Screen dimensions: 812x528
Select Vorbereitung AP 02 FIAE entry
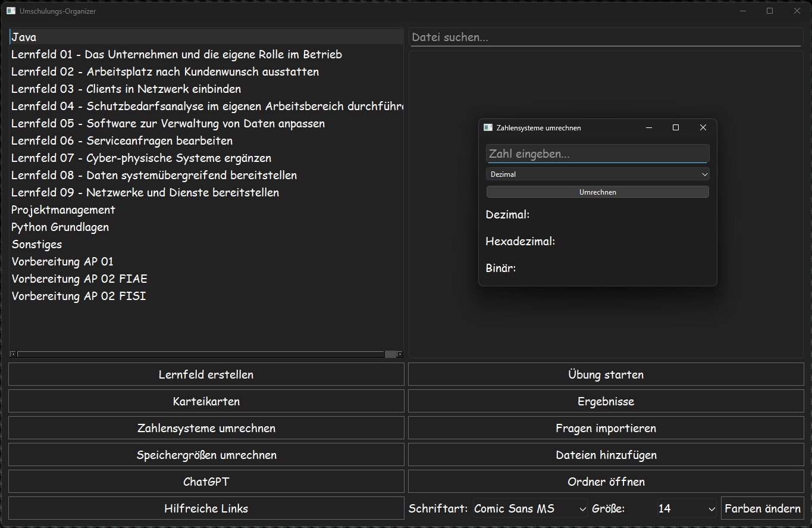point(206,279)
